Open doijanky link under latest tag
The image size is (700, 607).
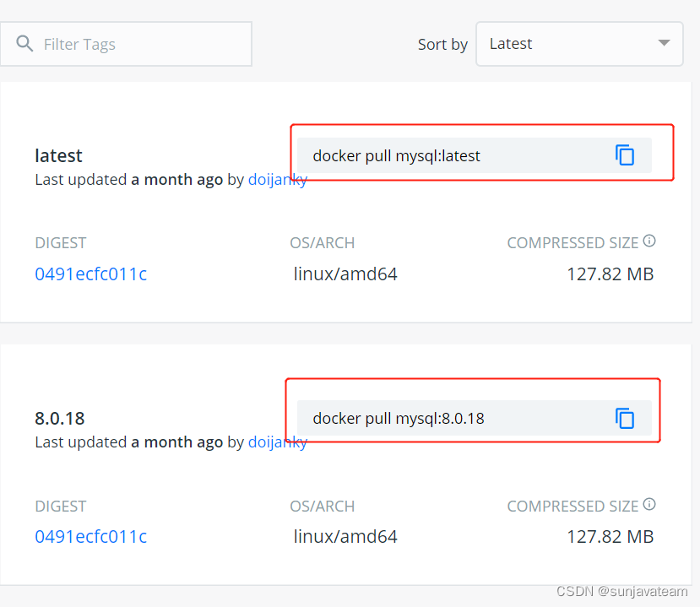coord(278,180)
